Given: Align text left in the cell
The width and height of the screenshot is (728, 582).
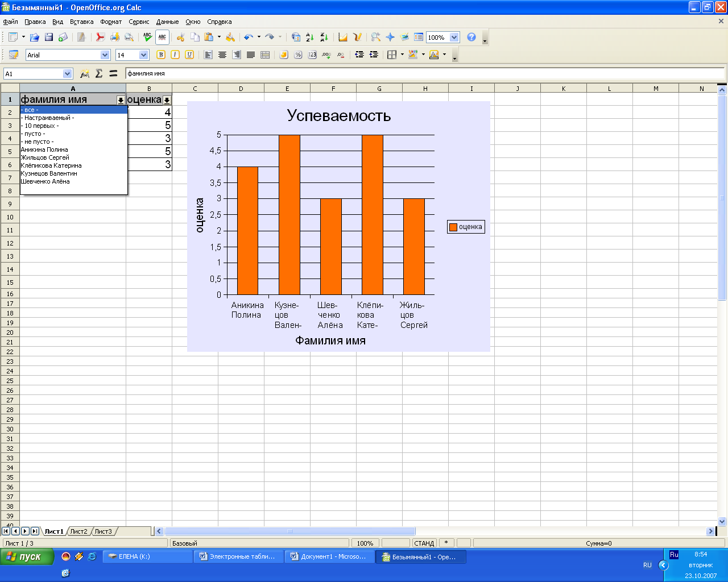Looking at the screenshot, I should coord(208,55).
